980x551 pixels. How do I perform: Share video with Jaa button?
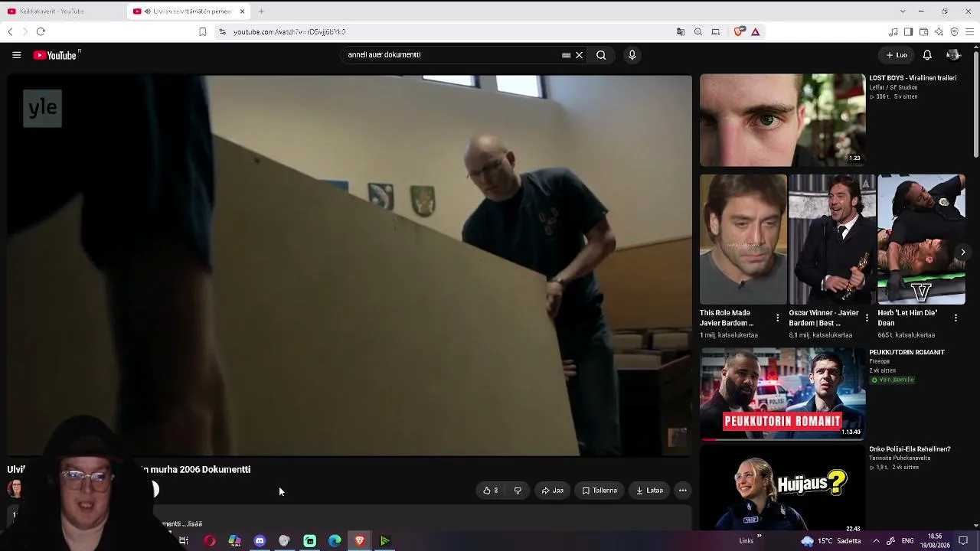(552, 491)
